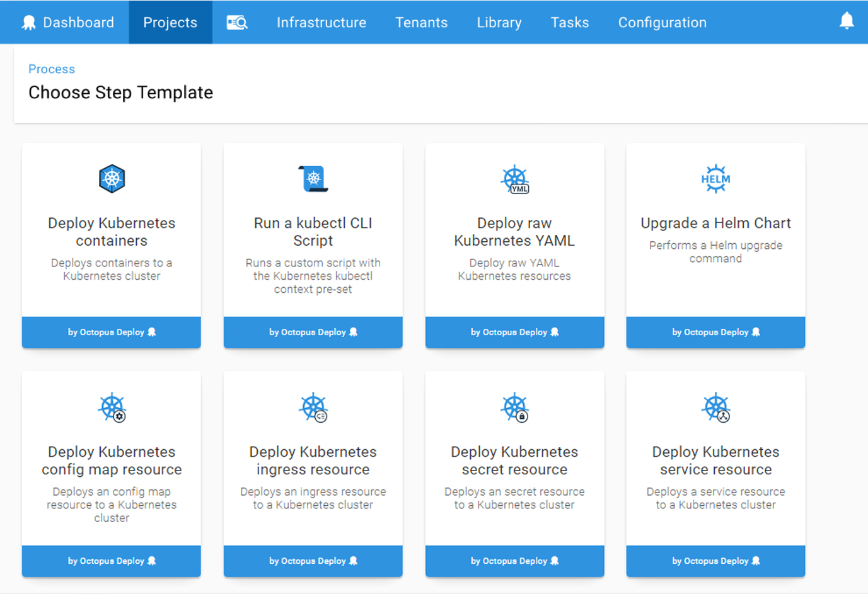Open the search icon in navigation bar
The width and height of the screenshot is (868, 594).
coord(237,23)
